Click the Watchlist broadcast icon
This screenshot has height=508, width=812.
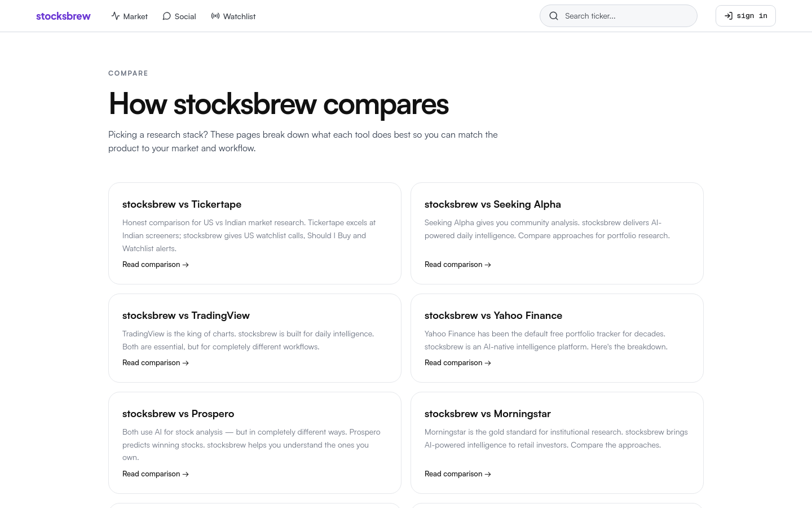(x=215, y=16)
